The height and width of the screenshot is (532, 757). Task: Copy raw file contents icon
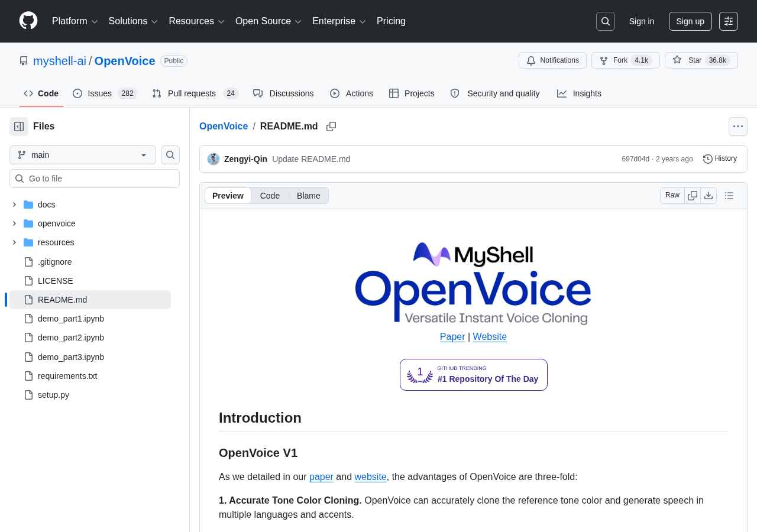coord(693,196)
